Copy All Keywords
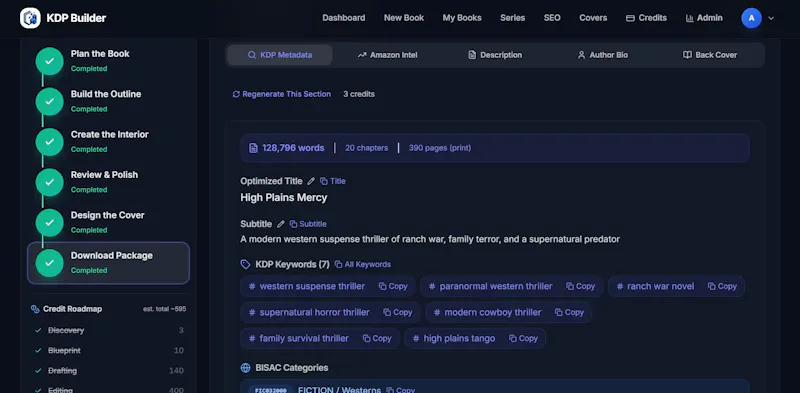 [x=363, y=264]
